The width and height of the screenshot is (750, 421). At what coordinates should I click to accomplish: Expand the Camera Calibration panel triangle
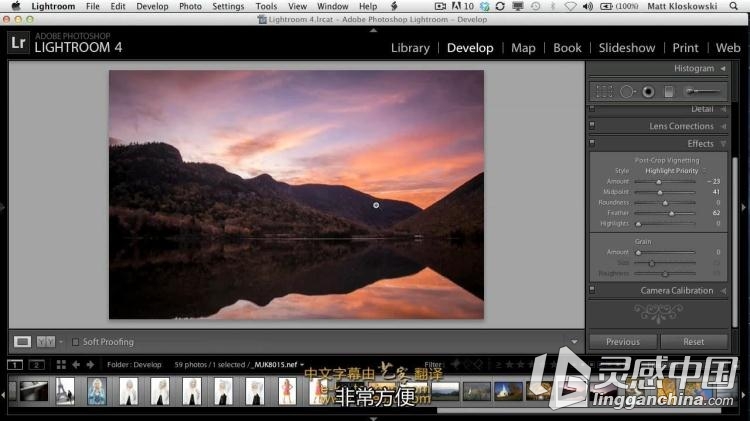pos(723,290)
